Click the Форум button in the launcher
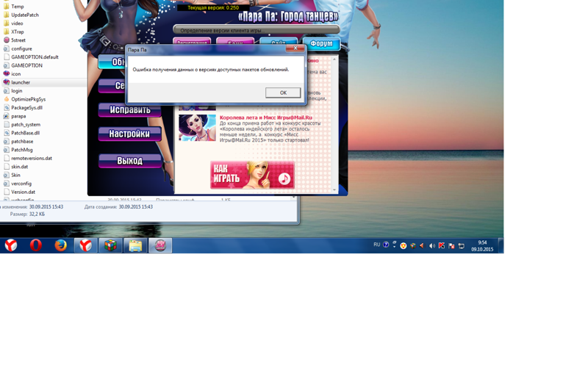Viewport: 588px width, 368px height. point(321,44)
